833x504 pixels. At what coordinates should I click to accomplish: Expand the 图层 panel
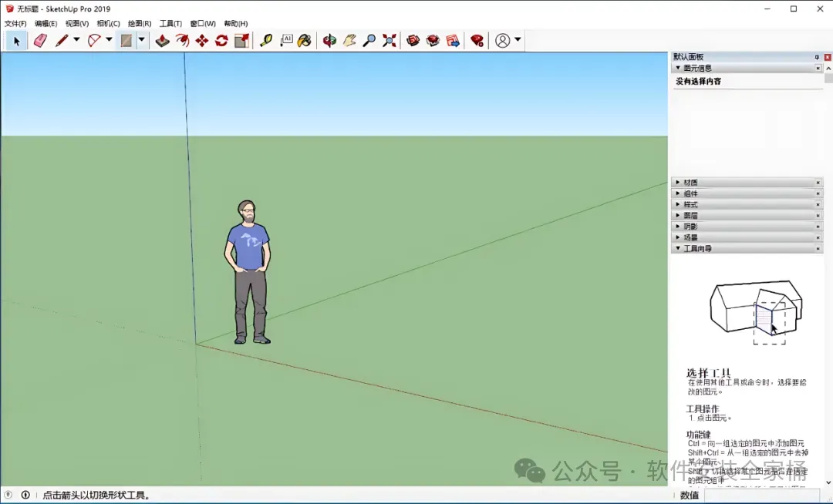click(678, 215)
